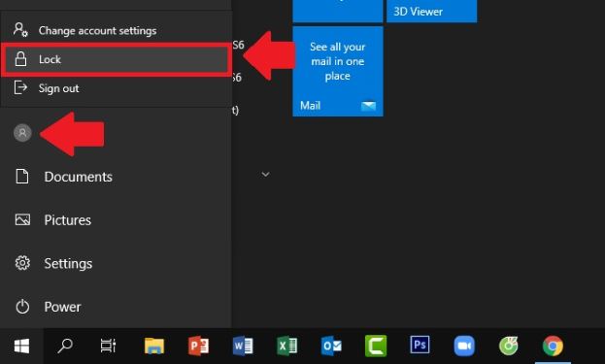The height and width of the screenshot is (364, 605).
Task: Open the Mail live tile
Action: click(338, 71)
